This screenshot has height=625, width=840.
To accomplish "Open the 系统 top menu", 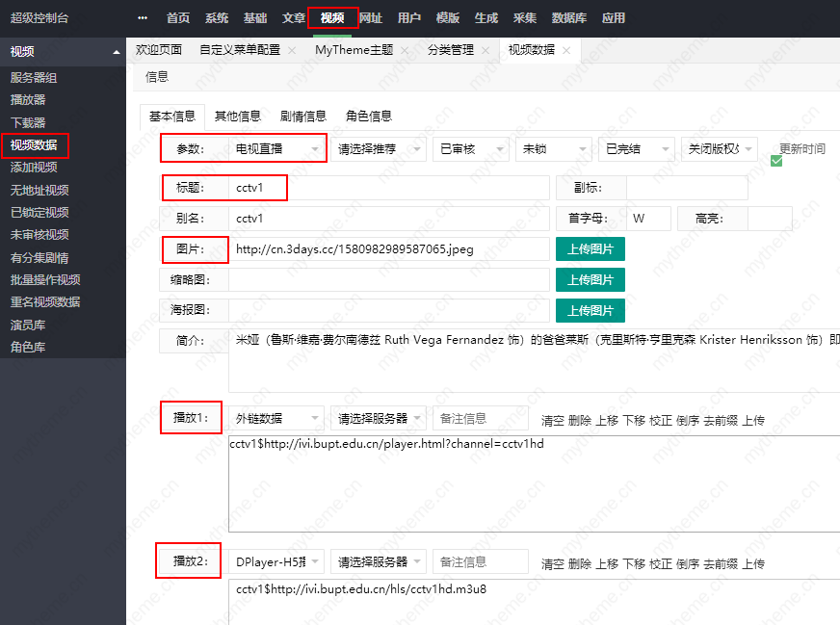I will (x=217, y=17).
